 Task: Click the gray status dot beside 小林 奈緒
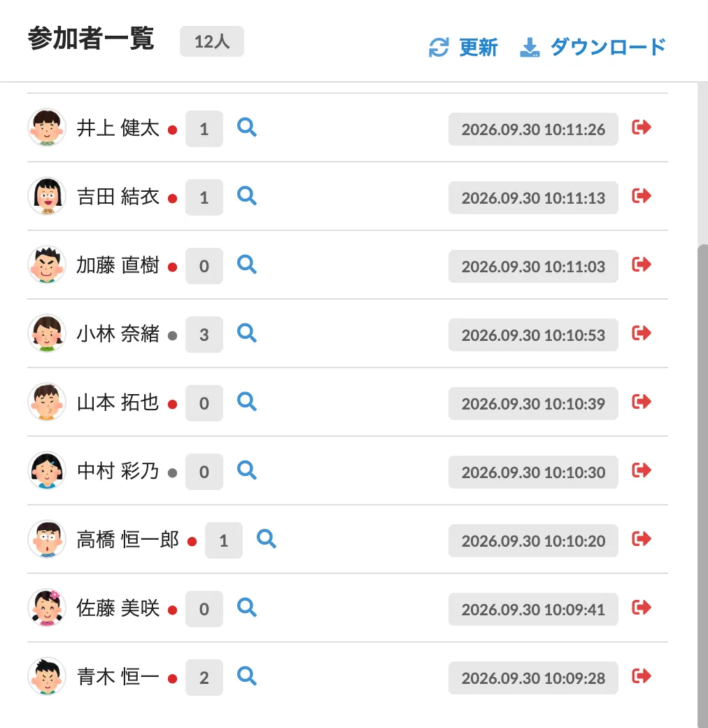click(x=172, y=336)
